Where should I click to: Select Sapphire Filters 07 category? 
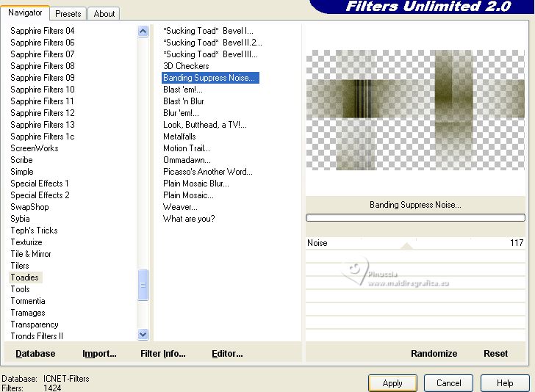click(43, 54)
